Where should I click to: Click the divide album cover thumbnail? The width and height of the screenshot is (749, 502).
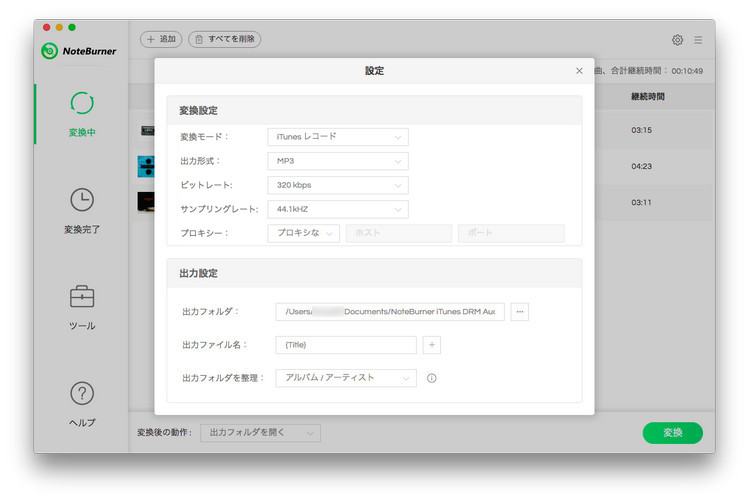click(x=146, y=167)
